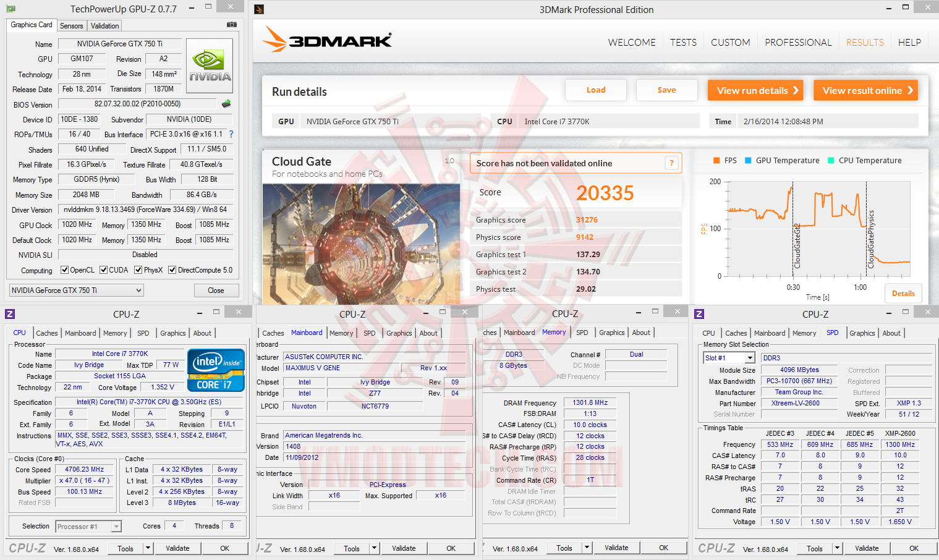The image size is (939, 560).
Task: Expand the Tools arrow in the CPU tab window
Action: pyautogui.click(x=148, y=548)
